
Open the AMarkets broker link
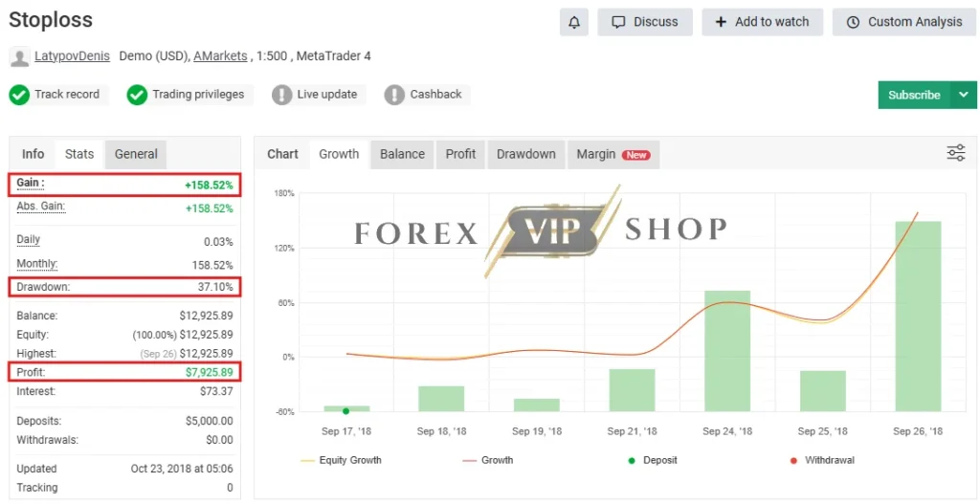[221, 56]
